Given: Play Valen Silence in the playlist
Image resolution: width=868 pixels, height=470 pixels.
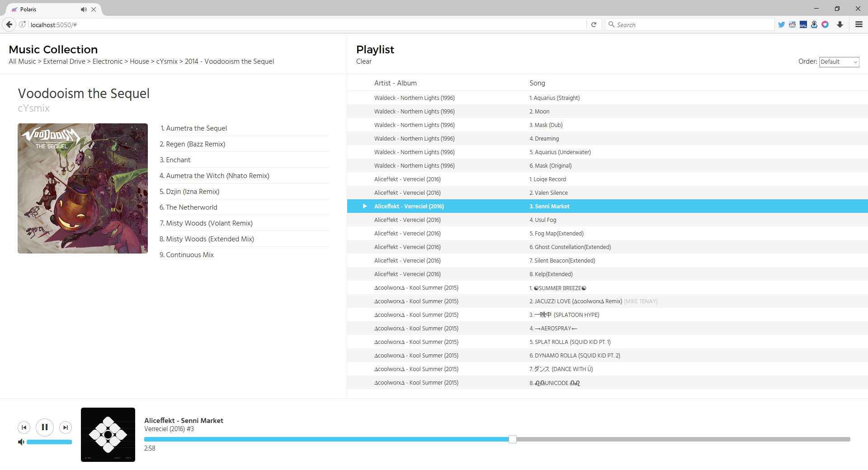Looking at the screenshot, I should click(608, 193).
